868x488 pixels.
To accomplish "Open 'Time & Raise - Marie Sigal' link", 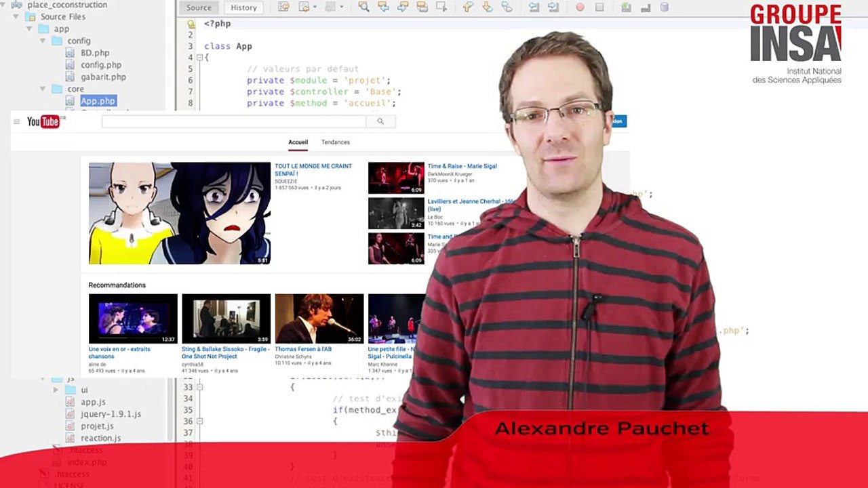I will 462,166.
